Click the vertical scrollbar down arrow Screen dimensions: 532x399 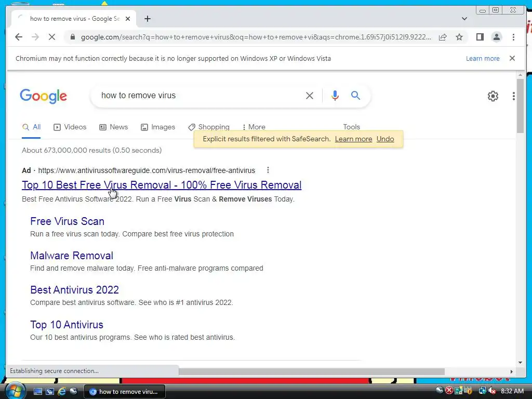pos(520,363)
